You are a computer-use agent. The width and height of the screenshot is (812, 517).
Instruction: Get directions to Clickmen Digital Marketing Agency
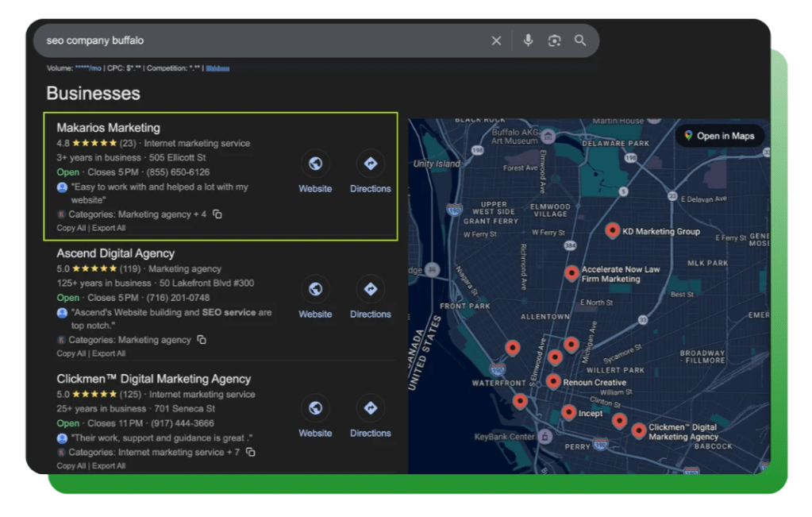pyautogui.click(x=370, y=409)
